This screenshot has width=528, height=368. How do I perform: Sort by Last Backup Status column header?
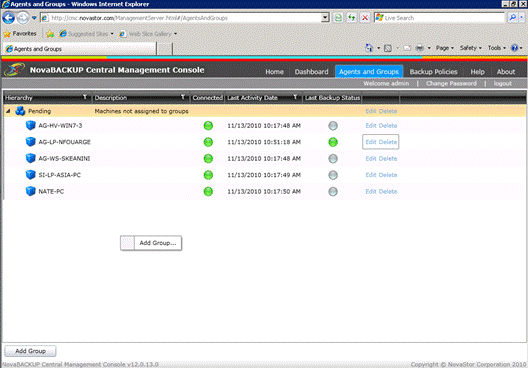(x=332, y=98)
